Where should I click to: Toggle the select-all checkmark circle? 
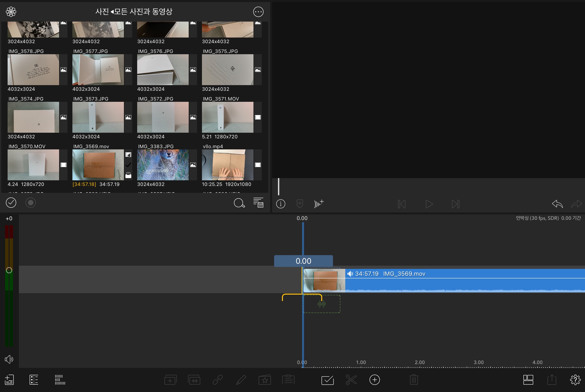pyautogui.click(x=11, y=203)
